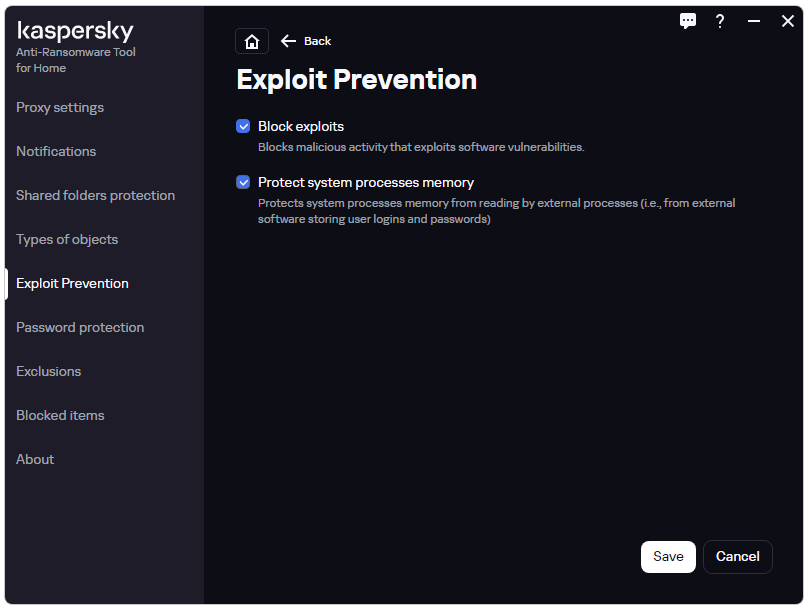The width and height of the screenshot is (809, 610).
Task: Show the Exclusions page
Action: coord(48,371)
